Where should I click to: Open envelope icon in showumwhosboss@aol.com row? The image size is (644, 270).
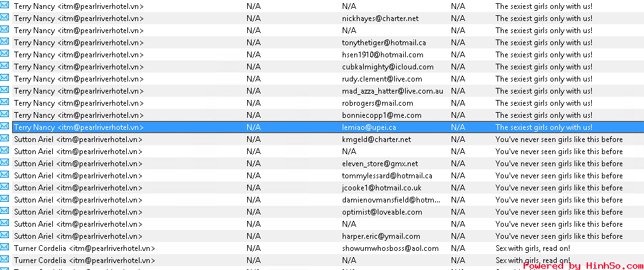pos(4,248)
